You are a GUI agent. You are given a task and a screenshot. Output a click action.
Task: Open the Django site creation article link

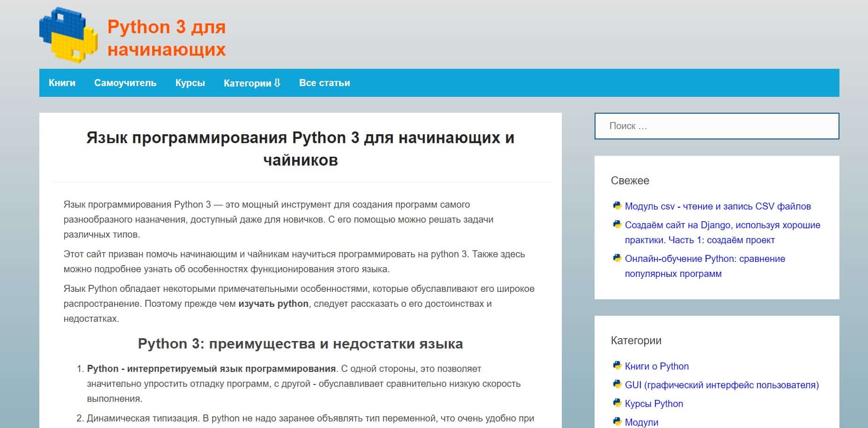pyautogui.click(x=722, y=232)
